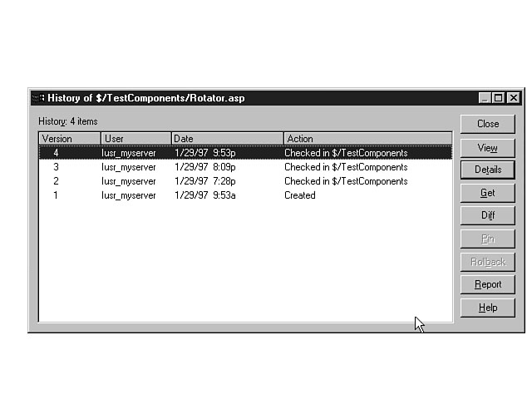Click the history window's title bar icon

tap(38, 98)
